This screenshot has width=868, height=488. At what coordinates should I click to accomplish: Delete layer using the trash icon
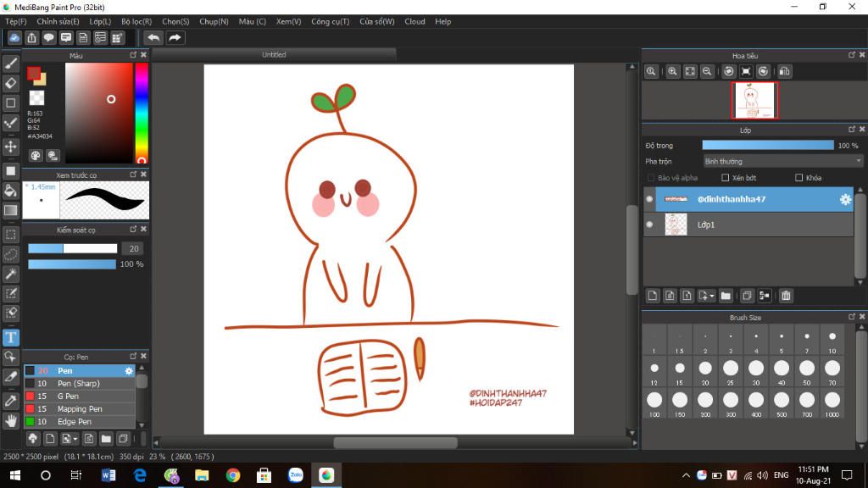pos(786,296)
